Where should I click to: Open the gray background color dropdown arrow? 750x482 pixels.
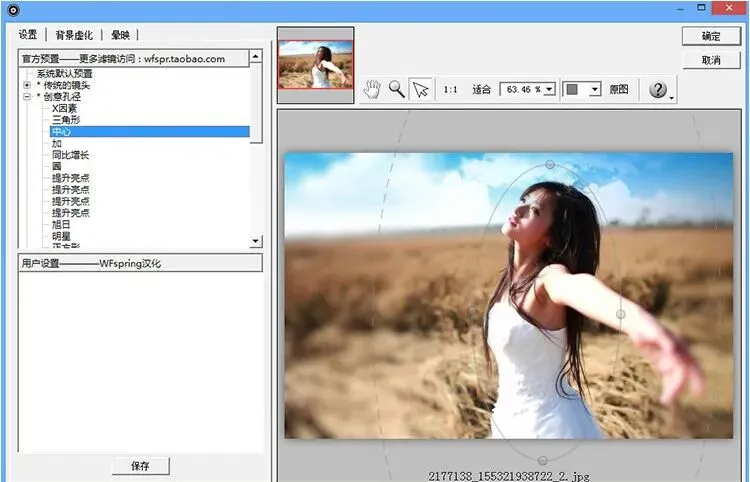(595, 89)
